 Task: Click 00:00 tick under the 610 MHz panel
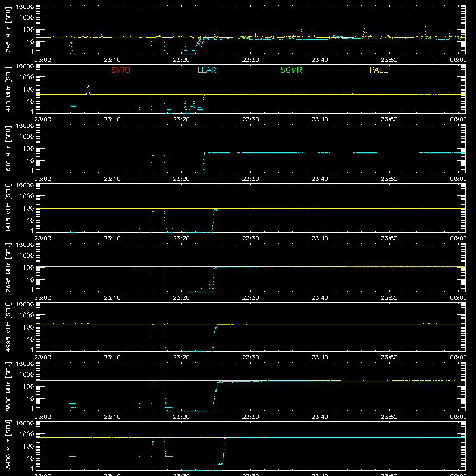point(458,179)
